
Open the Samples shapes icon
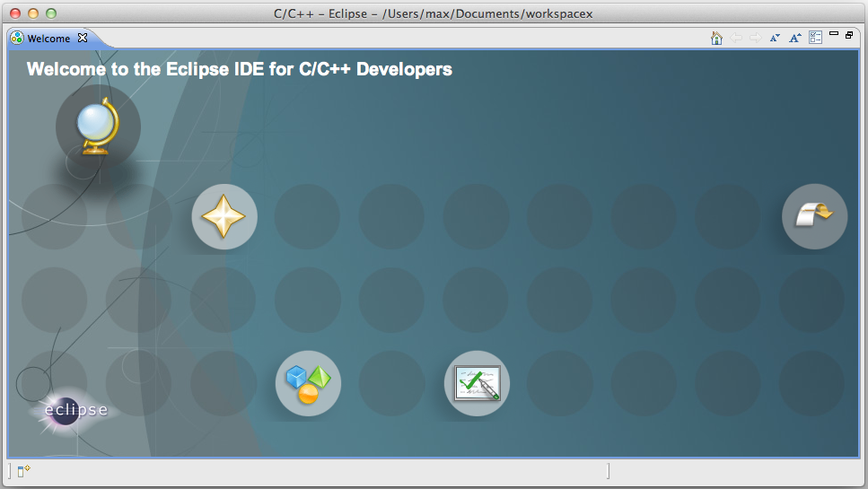tap(309, 383)
